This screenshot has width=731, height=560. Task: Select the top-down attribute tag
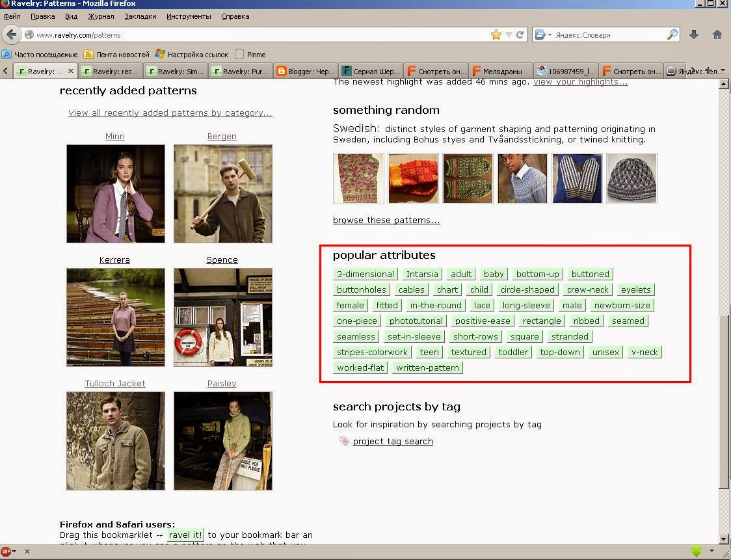pyautogui.click(x=560, y=352)
